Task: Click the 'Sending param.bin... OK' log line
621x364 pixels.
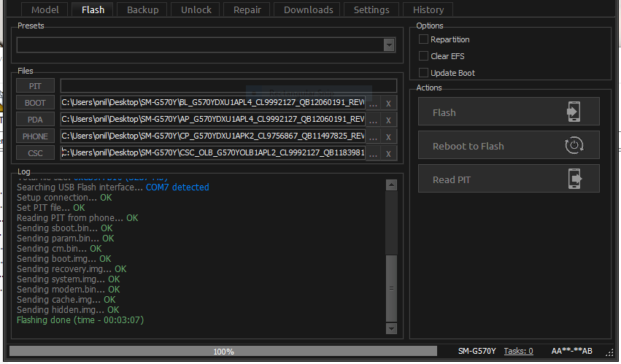Action: click(x=66, y=239)
